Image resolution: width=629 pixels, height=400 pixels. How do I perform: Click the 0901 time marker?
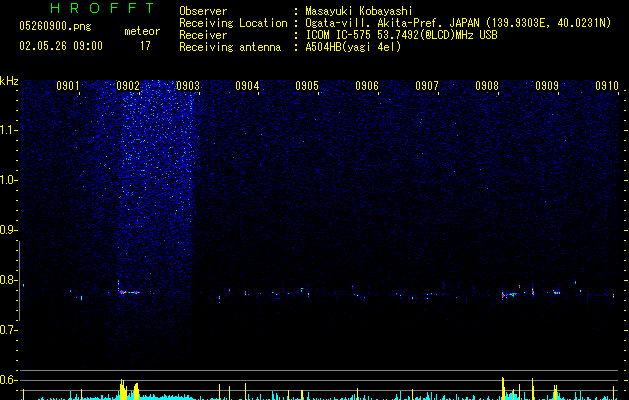click(68, 86)
